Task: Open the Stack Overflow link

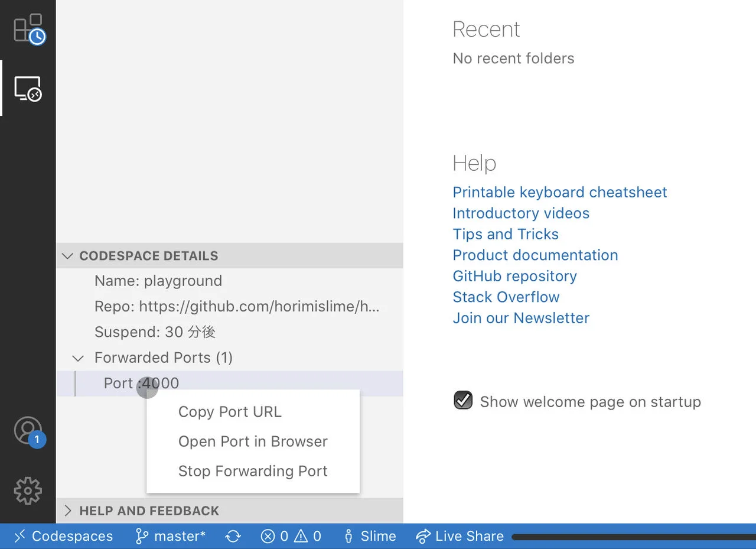Action: [506, 297]
